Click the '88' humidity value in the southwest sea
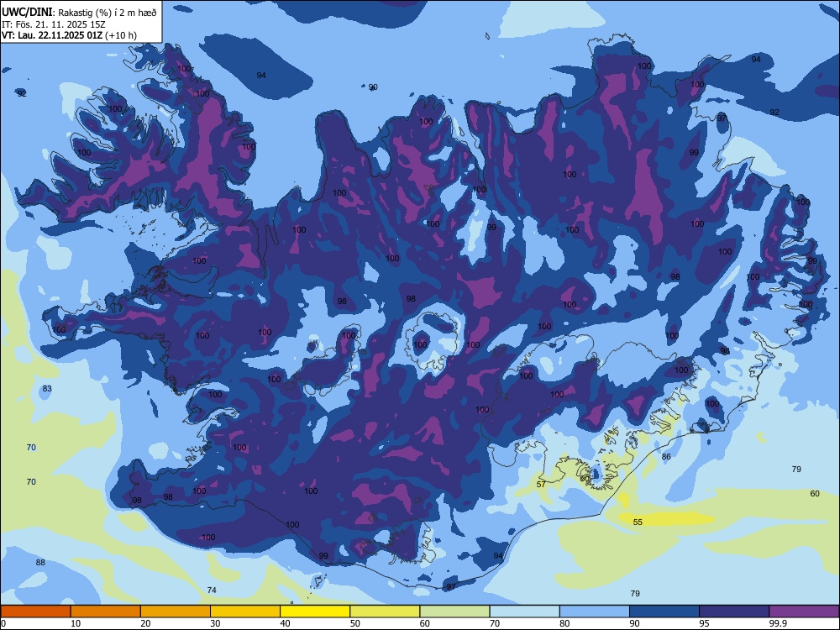The image size is (840, 630). [40, 563]
